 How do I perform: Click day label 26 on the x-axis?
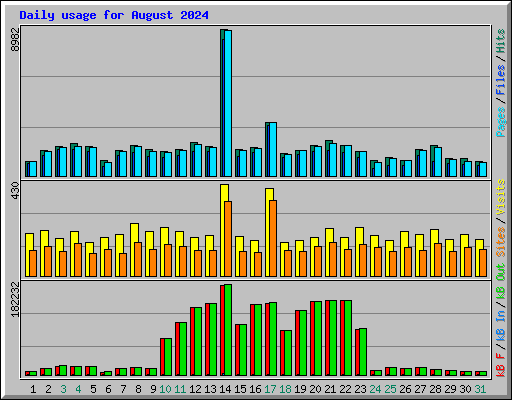tap(405, 389)
